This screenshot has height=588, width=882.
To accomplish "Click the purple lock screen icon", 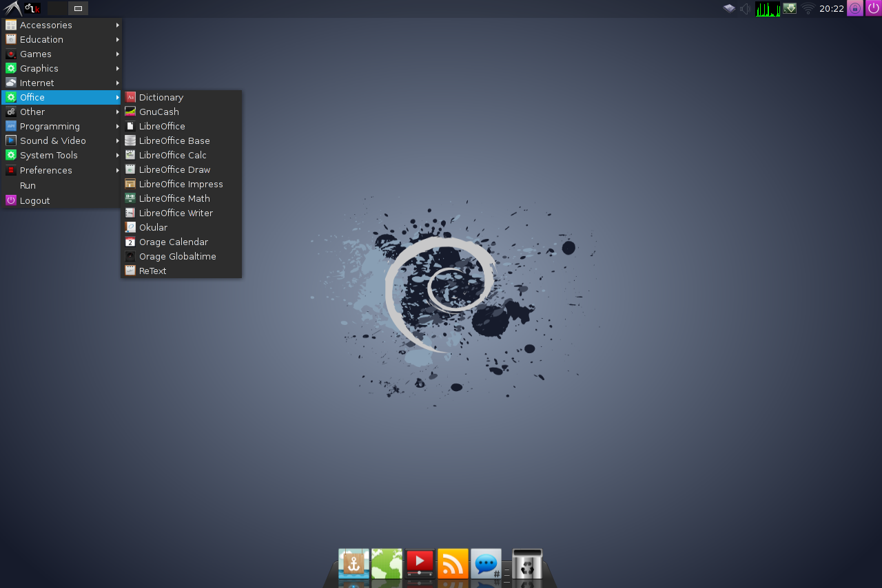I will (x=855, y=8).
